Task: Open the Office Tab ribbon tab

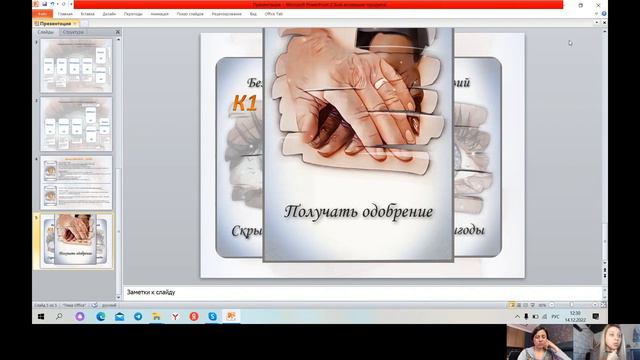Action: click(273, 14)
